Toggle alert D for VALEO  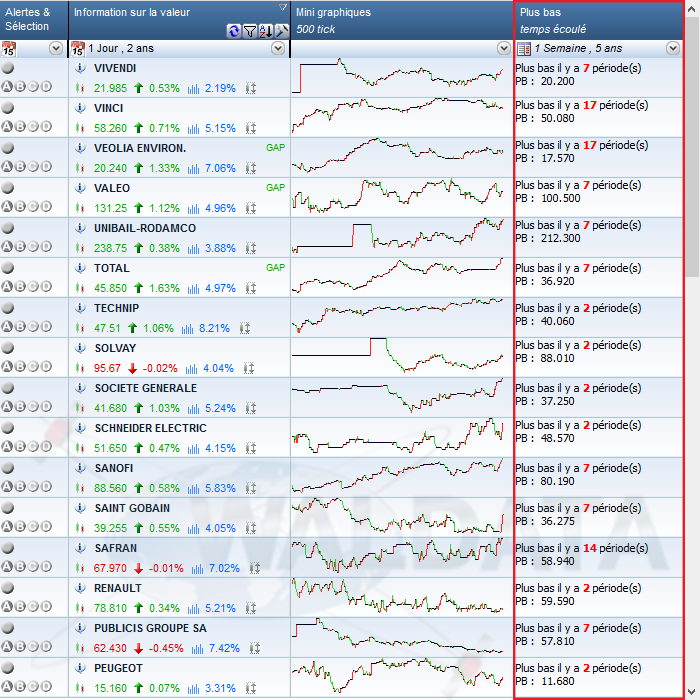[46, 206]
